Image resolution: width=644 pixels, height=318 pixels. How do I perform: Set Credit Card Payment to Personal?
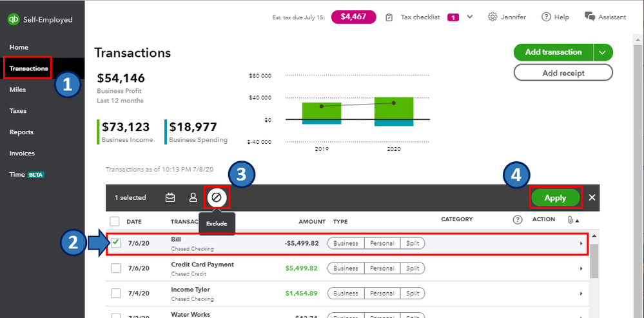[x=382, y=268]
